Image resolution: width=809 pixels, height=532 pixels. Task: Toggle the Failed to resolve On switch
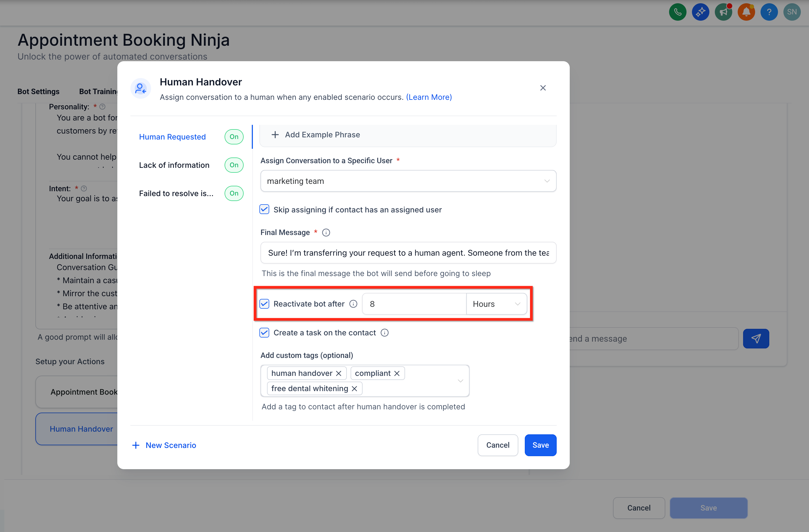[234, 193]
